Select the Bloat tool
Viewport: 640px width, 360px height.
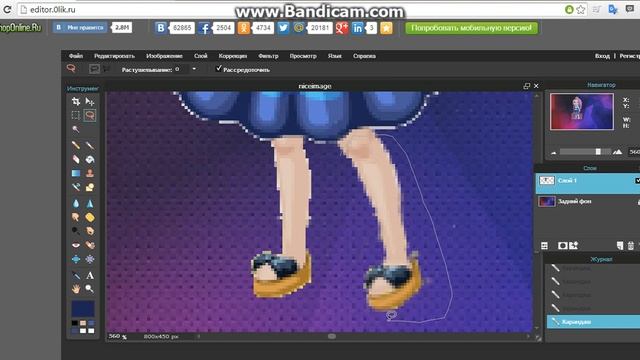(x=76, y=259)
